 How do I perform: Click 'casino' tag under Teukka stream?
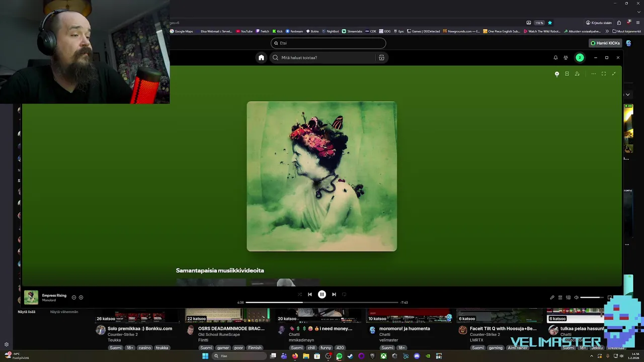pos(145,347)
